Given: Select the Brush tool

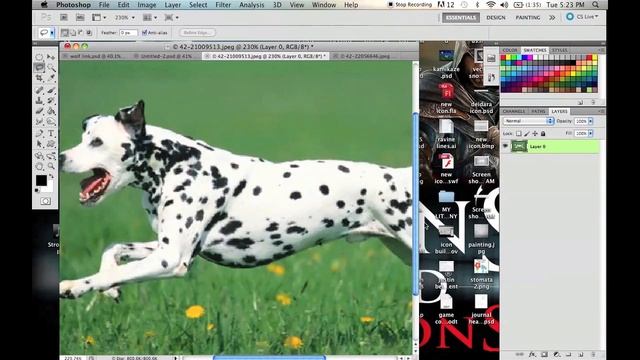Looking at the screenshot, I should (x=51, y=90).
